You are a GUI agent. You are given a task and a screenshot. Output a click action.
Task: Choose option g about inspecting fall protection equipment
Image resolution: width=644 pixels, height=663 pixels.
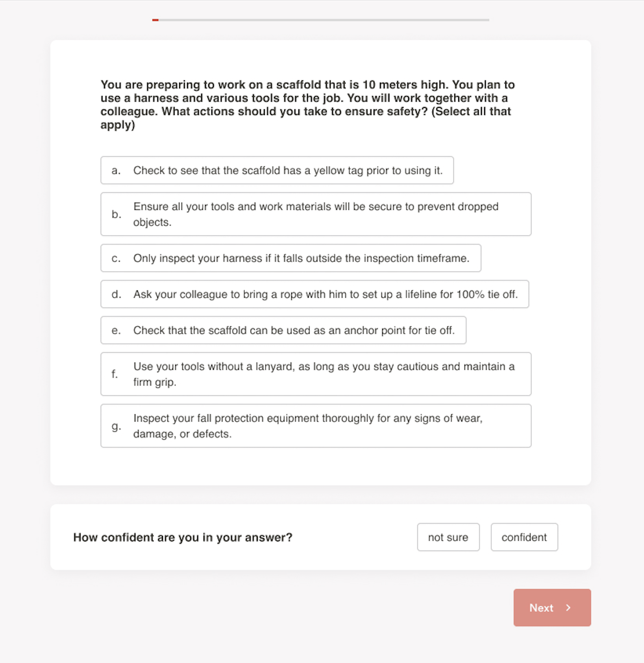pos(316,426)
